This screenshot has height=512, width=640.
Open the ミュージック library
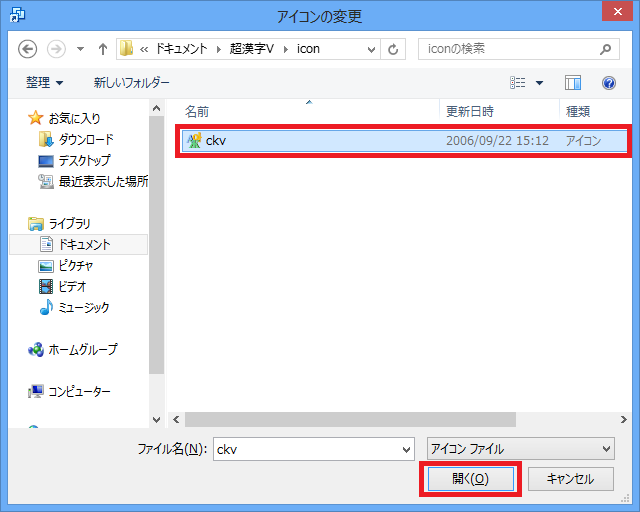click(x=83, y=308)
